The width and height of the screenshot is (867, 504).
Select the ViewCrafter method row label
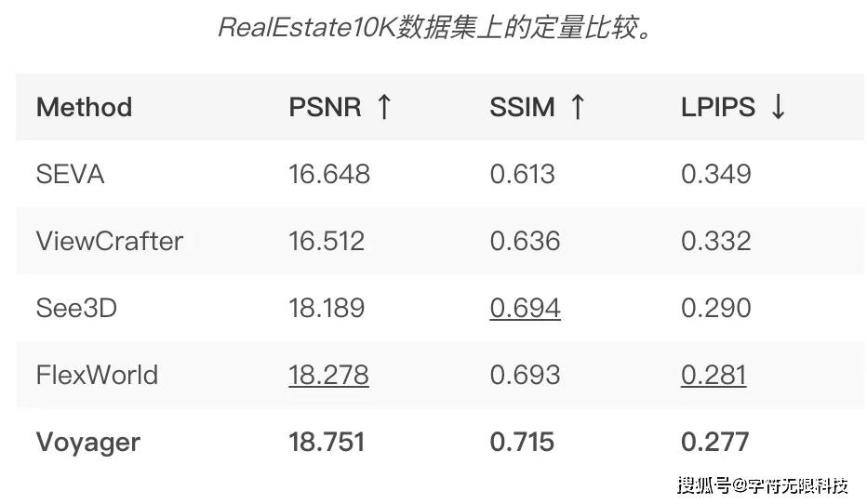[110, 241]
